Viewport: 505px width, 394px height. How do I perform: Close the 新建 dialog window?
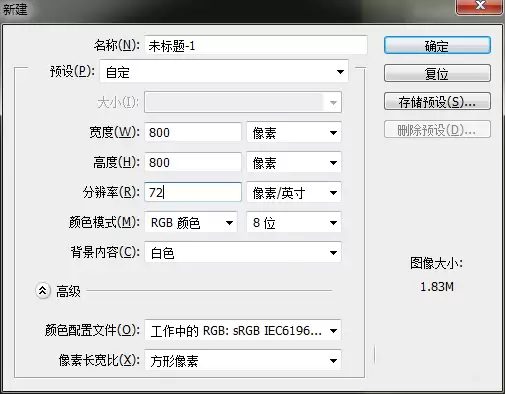coord(480,6)
